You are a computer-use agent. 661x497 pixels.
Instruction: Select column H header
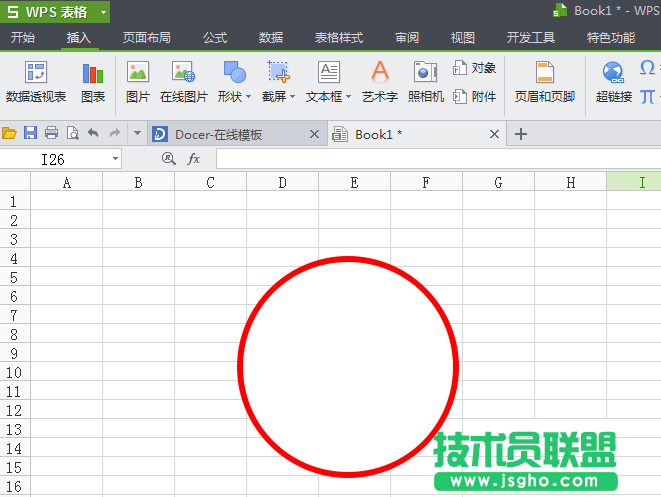570,182
